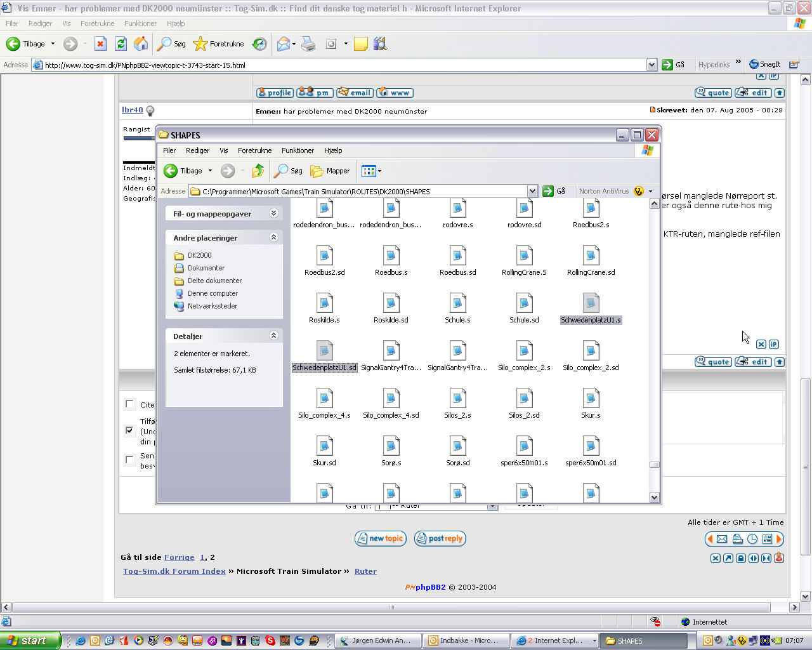This screenshot has width=812, height=650.
Task: Click the email button in forum post
Action: (355, 93)
